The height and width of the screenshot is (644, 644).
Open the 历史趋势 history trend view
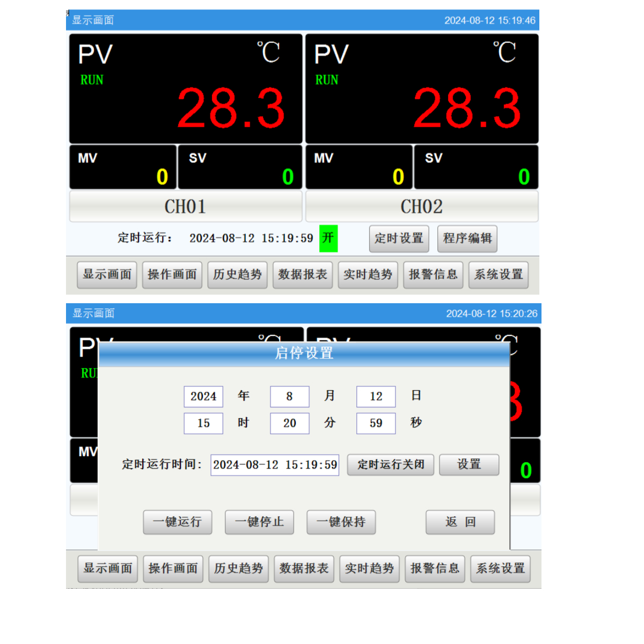[237, 275]
